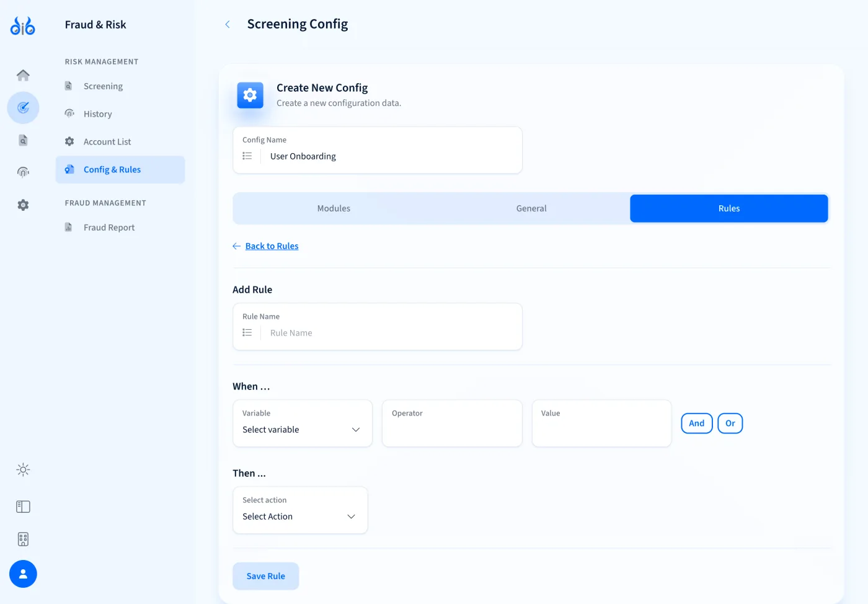868x604 pixels.
Task: Click the Operator field
Action: [x=452, y=424]
